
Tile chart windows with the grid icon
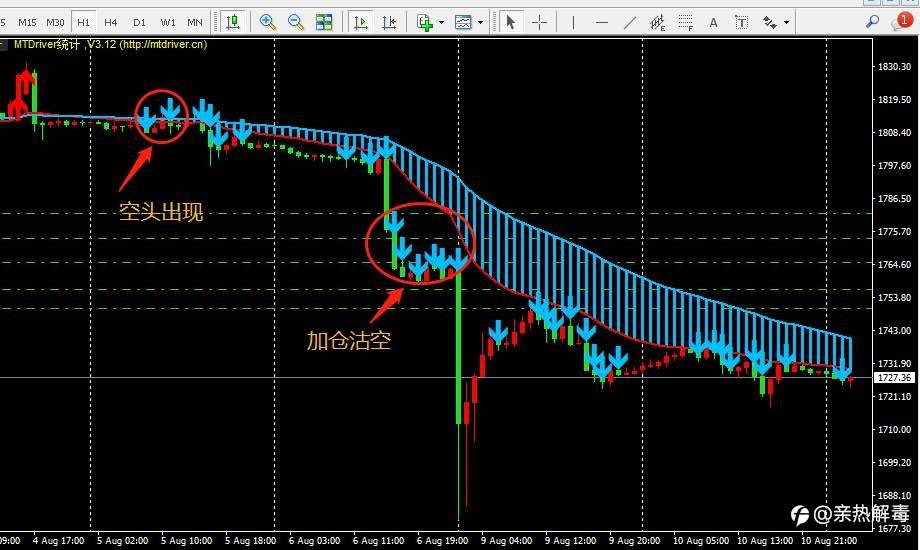(x=324, y=22)
